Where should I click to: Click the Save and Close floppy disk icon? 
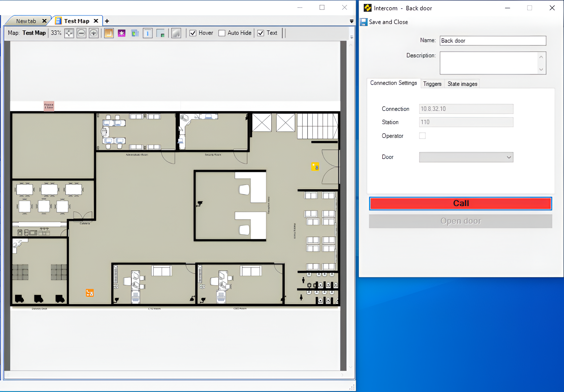363,22
